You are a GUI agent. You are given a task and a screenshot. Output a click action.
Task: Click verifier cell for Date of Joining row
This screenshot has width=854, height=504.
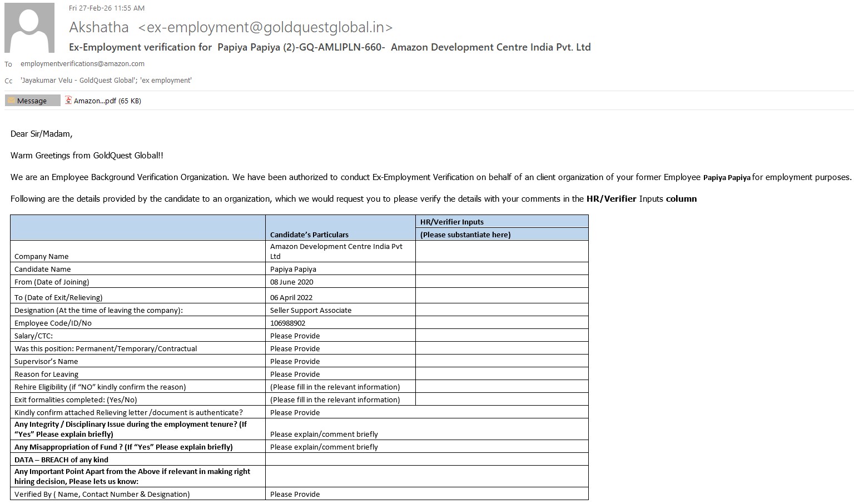click(502, 282)
